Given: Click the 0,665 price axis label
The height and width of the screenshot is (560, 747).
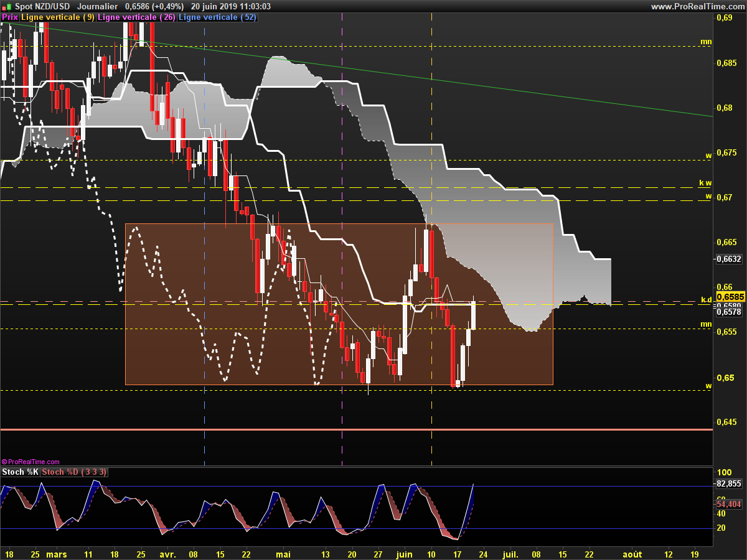Looking at the screenshot, I should [726, 243].
